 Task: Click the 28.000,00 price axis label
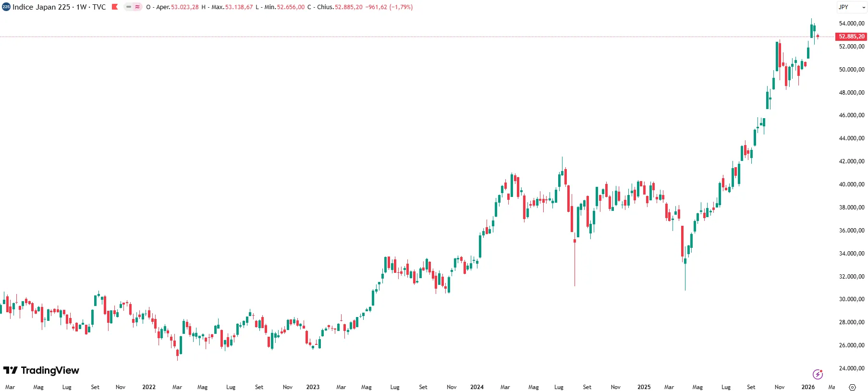(x=852, y=322)
